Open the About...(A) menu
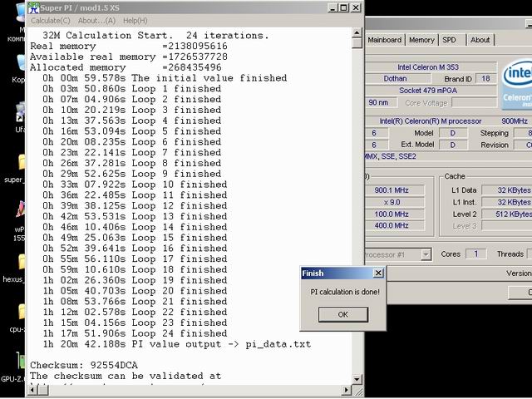The height and width of the screenshot is (399, 532). click(x=96, y=21)
